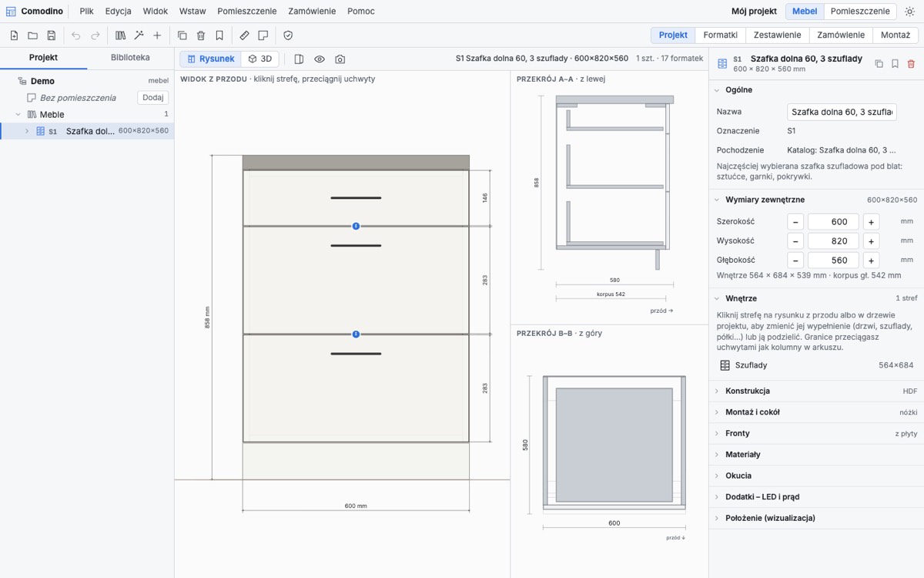Switch mode to Pomieszczenie

coord(860,12)
